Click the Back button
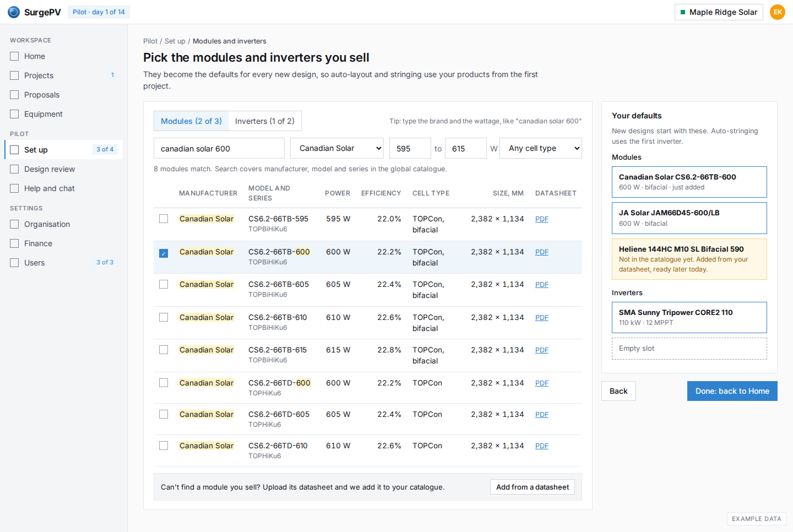793x532 pixels. coord(618,391)
